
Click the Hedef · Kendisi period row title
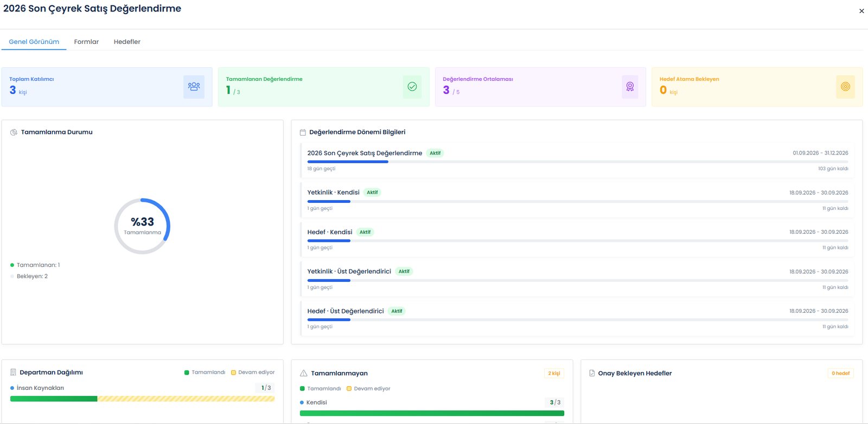[330, 232]
